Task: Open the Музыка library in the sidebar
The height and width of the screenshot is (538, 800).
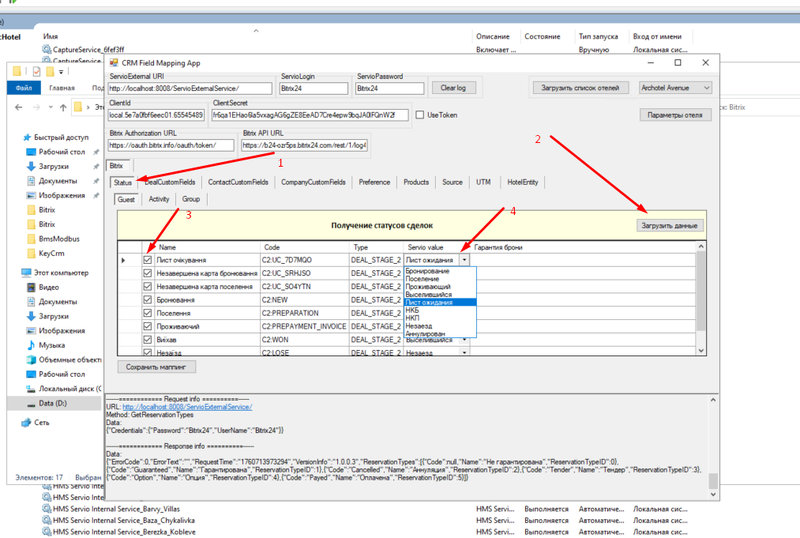Action: point(51,344)
